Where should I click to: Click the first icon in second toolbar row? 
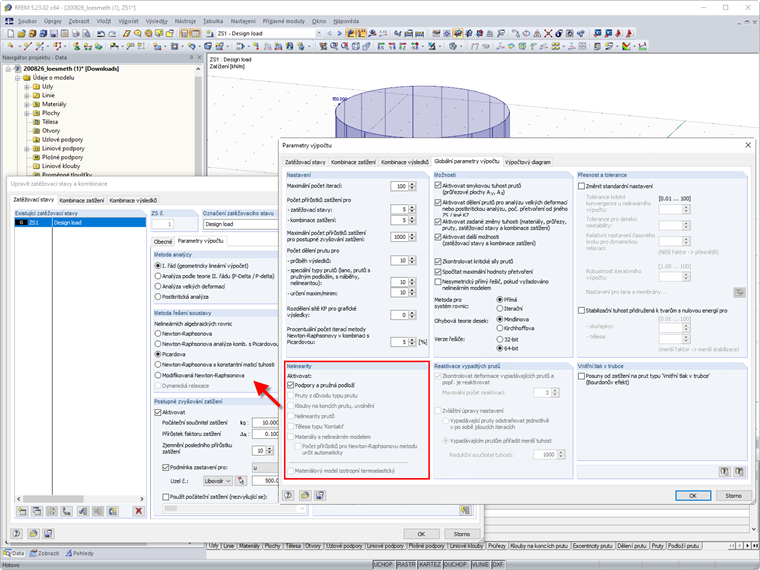(x=11, y=47)
